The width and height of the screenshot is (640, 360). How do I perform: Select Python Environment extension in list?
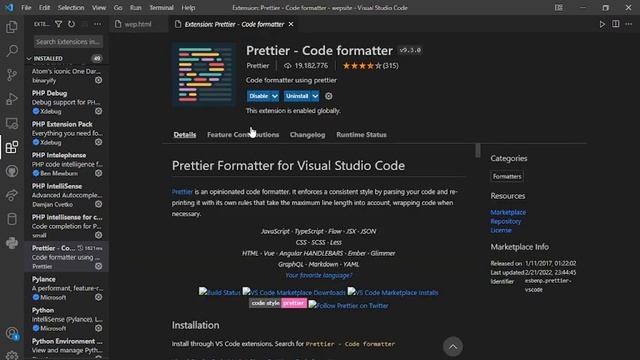click(67, 347)
